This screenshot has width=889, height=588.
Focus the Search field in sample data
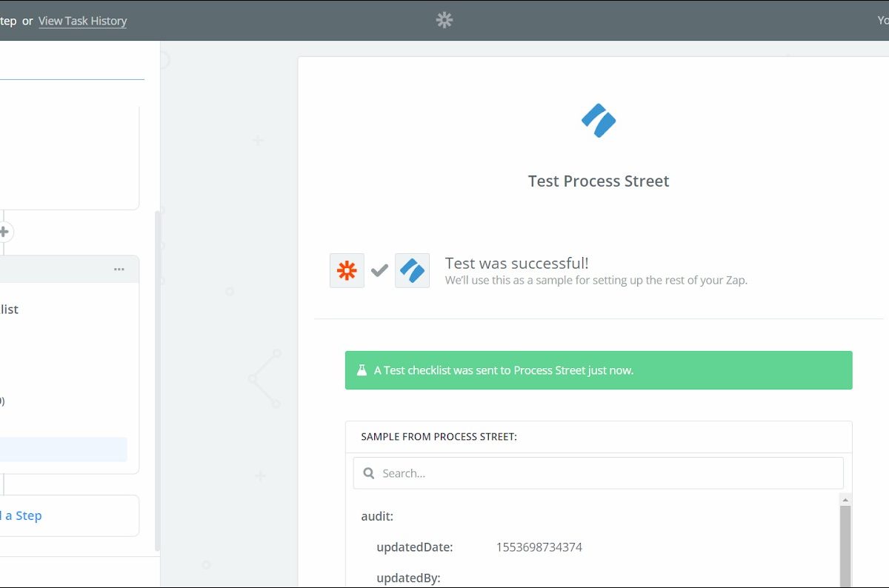(x=607, y=473)
